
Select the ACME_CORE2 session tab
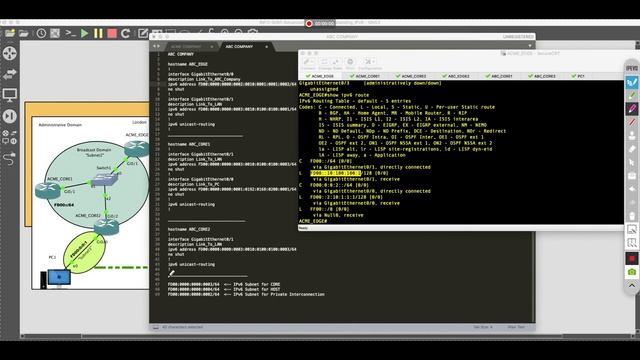click(x=411, y=76)
